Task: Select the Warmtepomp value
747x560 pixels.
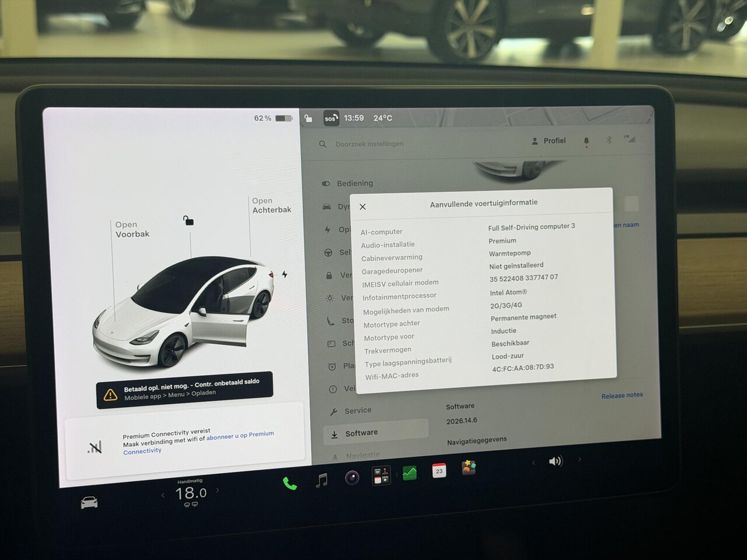Action: coord(510,253)
